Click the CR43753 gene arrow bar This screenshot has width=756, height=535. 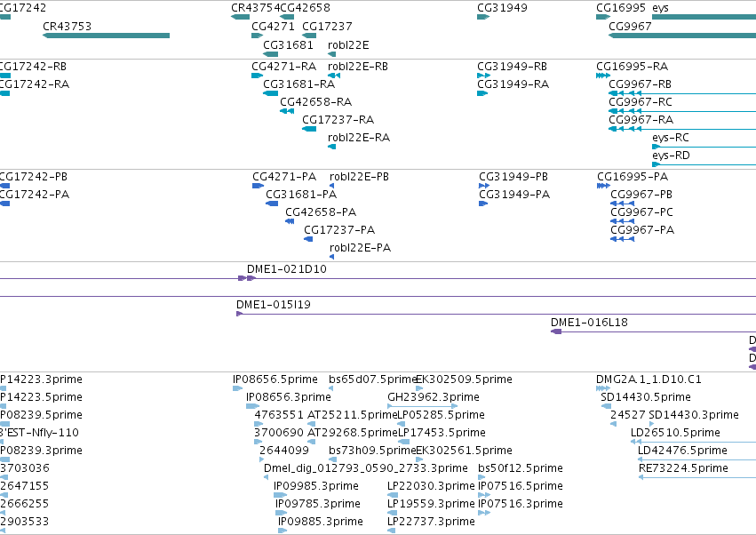click(106, 36)
